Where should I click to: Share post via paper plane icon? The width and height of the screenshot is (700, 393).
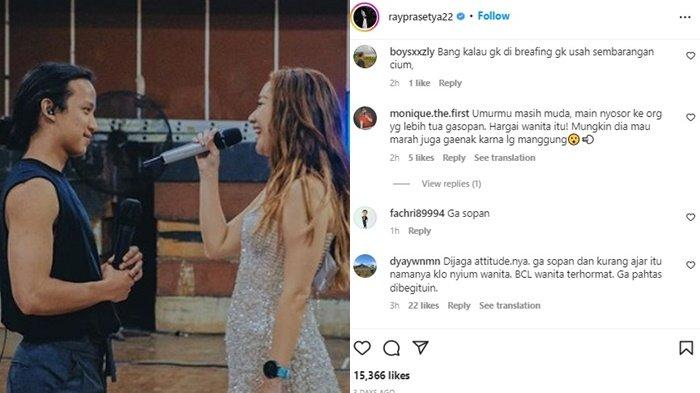(421, 347)
